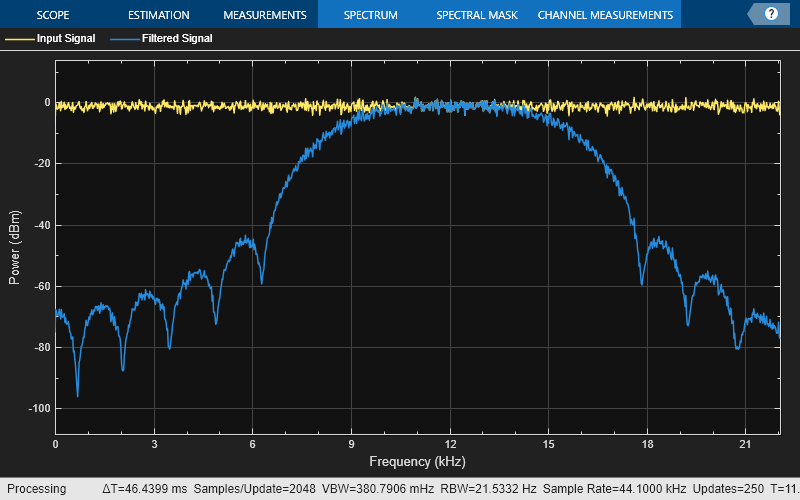This screenshot has height=500, width=800.
Task: Click the Samples/Update=2048 status entry
Action: 254,489
